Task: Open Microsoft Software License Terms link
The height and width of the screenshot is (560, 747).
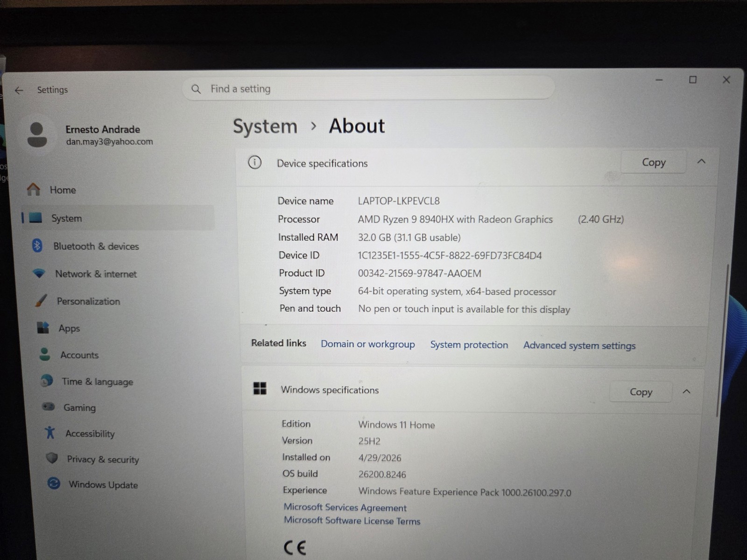Action: (x=352, y=520)
